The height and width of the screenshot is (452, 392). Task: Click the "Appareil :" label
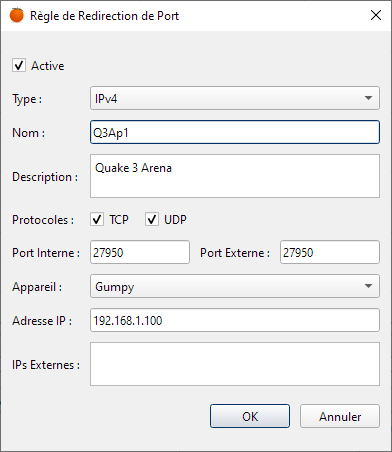[37, 287]
